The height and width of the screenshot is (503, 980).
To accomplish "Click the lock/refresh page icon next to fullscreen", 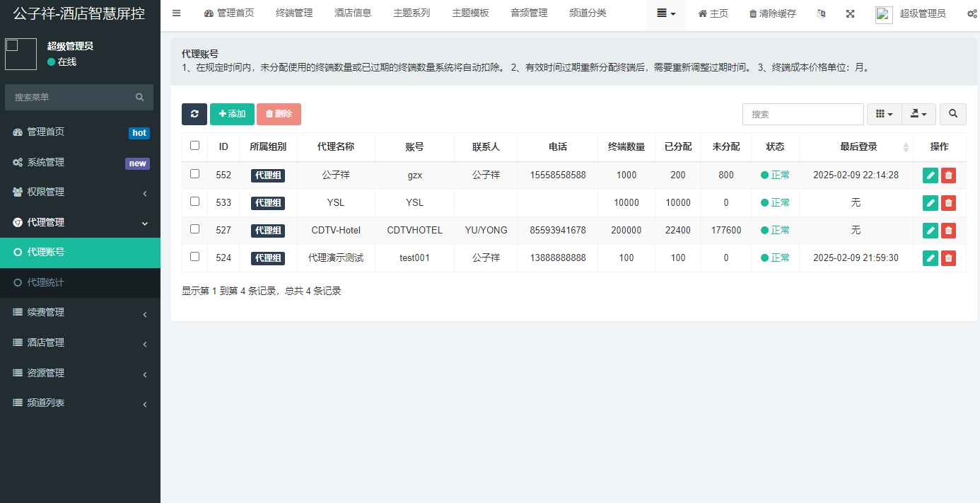I will pos(821,13).
